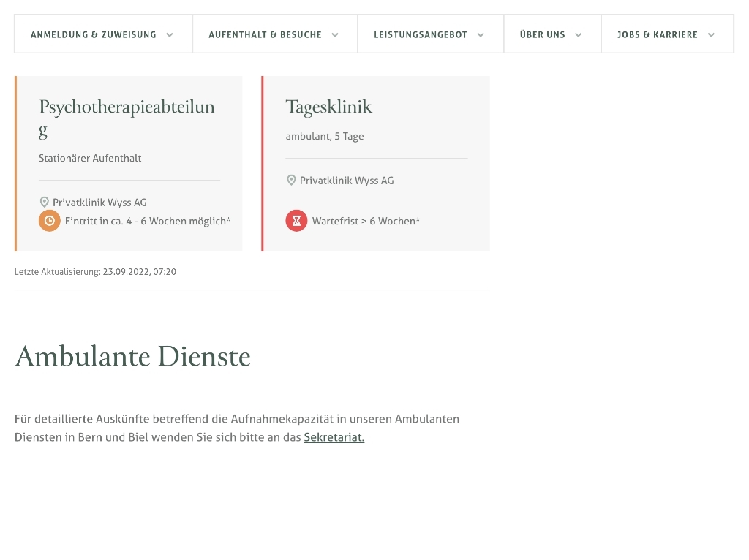Expand Leistungsangebot dropdown arrow

(x=481, y=34)
